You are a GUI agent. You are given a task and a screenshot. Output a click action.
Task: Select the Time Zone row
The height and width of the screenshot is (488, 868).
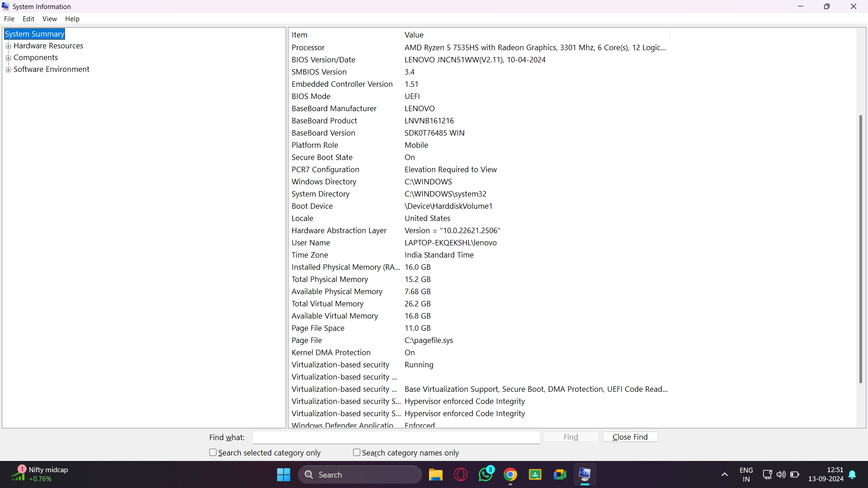click(479, 255)
